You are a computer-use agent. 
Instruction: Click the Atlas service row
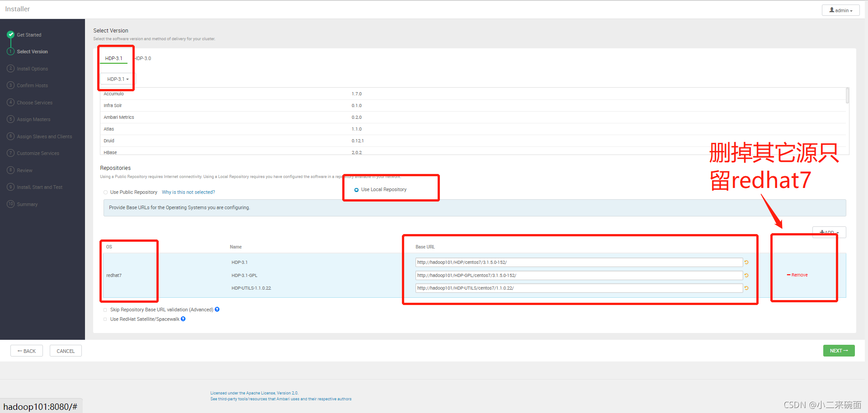click(473, 129)
